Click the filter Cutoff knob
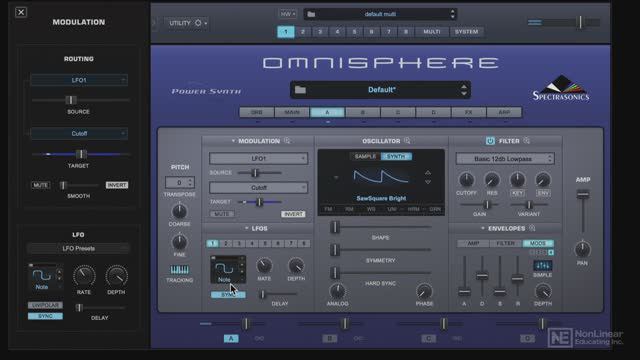 tap(466, 180)
